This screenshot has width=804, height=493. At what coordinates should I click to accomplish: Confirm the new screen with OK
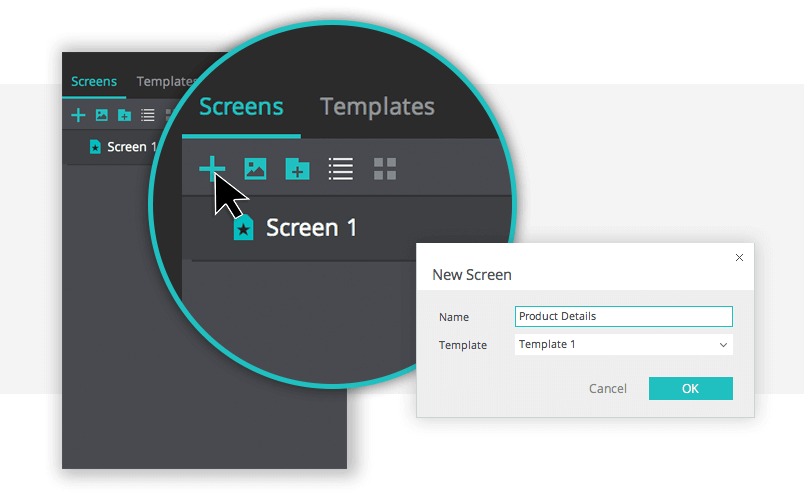point(690,388)
